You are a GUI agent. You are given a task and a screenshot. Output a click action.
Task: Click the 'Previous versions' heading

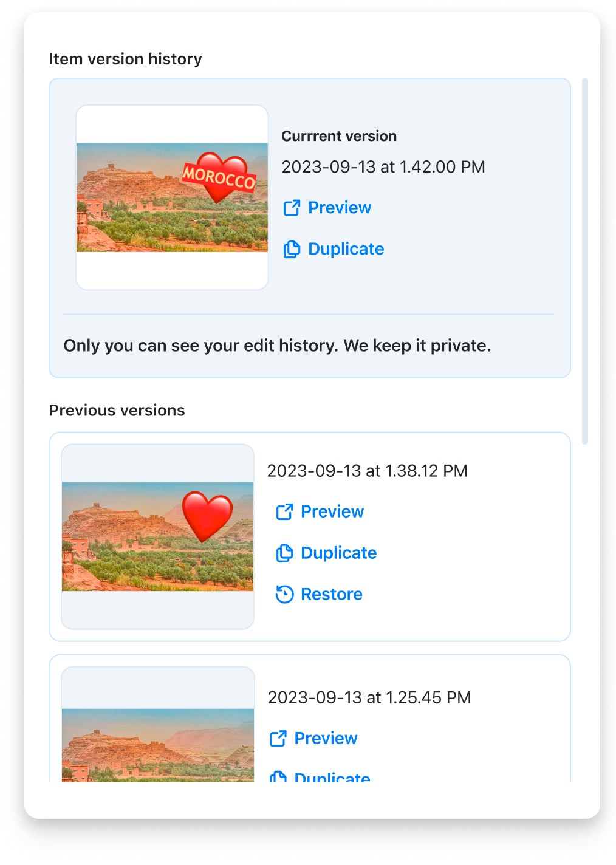[x=117, y=411]
